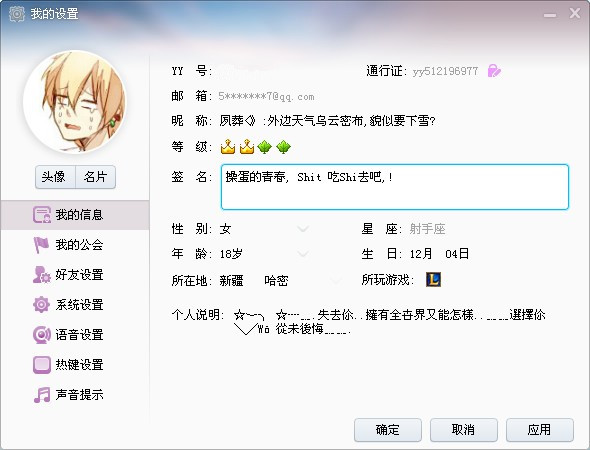
Task: Open the My Info section icon
Action: tap(41, 214)
